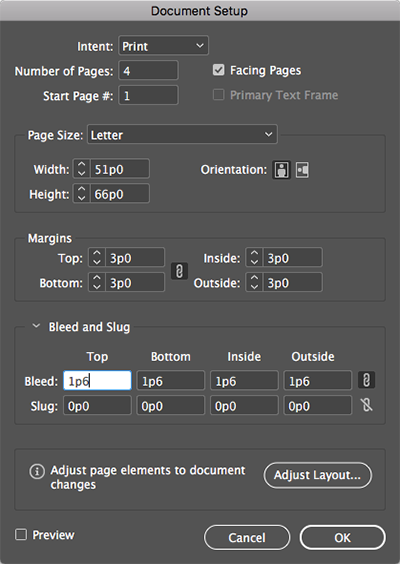400x564 pixels.
Task: Enable the Preview checkbox
Action: [x=21, y=535]
